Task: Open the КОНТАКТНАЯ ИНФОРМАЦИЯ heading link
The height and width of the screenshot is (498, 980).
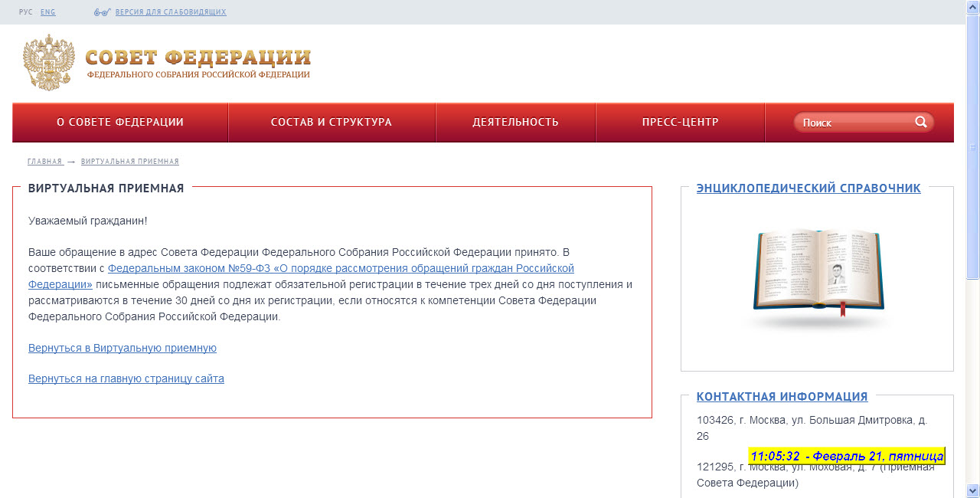Action: [782, 396]
